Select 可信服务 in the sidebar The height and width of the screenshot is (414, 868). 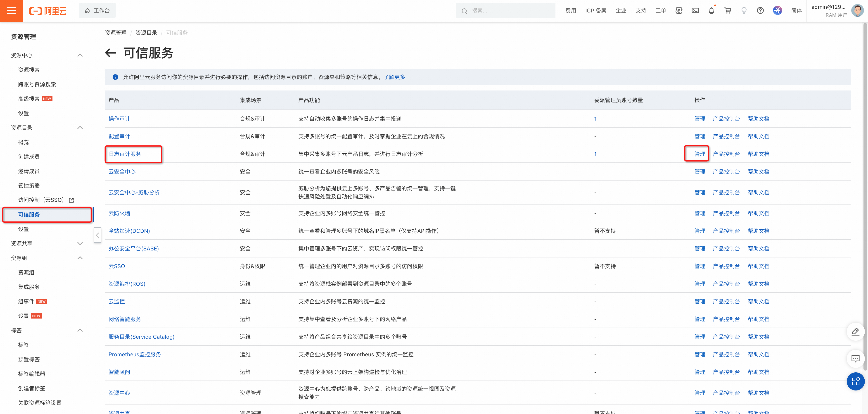(x=29, y=215)
